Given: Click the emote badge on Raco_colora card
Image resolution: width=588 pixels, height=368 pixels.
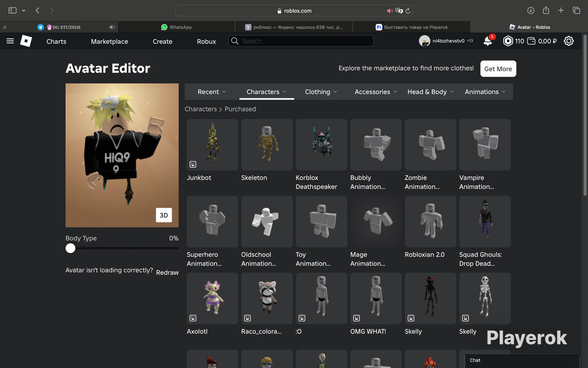Looking at the screenshot, I should [x=247, y=318].
